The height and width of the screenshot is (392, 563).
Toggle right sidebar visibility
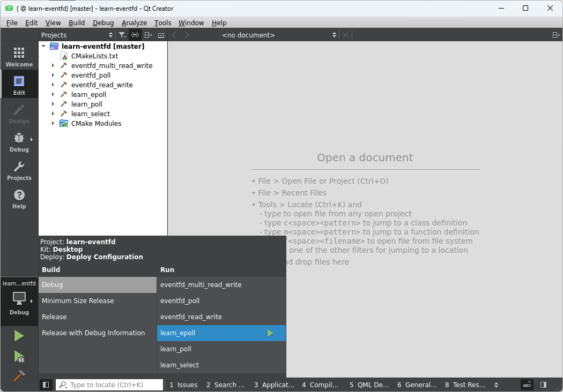click(544, 385)
